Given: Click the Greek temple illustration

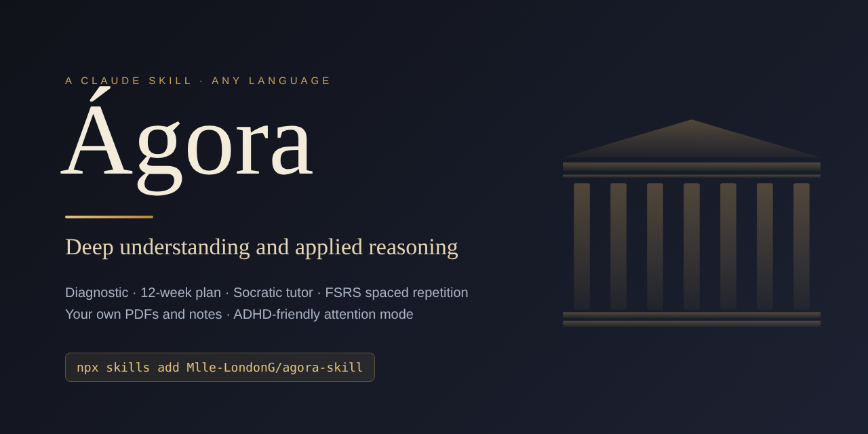Looking at the screenshot, I should 692,223.
